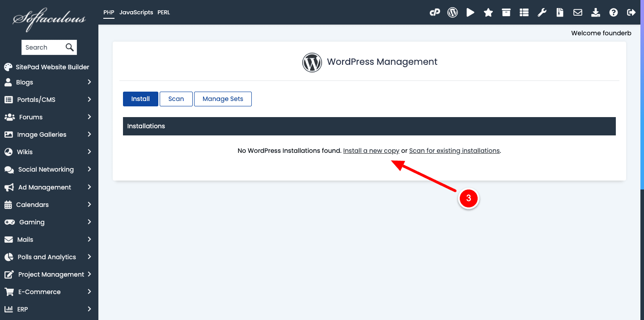Click the download tray icon
The height and width of the screenshot is (320, 644).
click(x=596, y=13)
